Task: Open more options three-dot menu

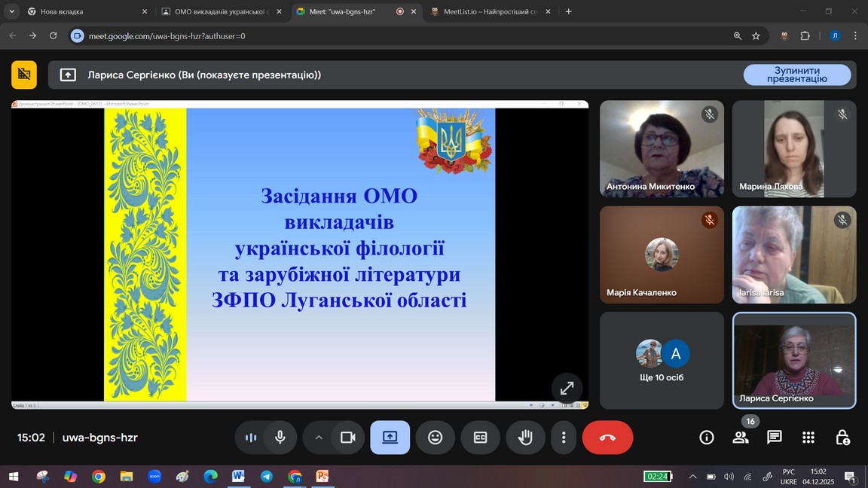Action: pyautogui.click(x=564, y=438)
